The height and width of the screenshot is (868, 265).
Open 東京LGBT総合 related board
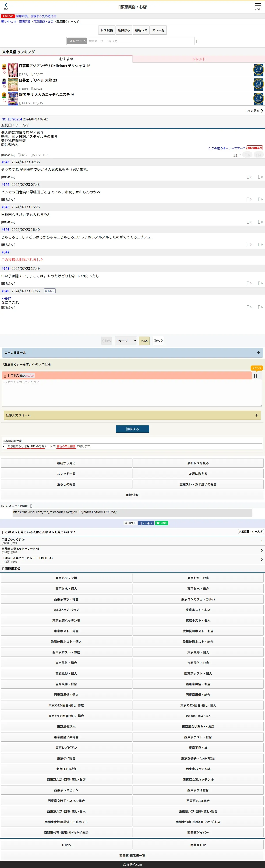tap(66, 769)
